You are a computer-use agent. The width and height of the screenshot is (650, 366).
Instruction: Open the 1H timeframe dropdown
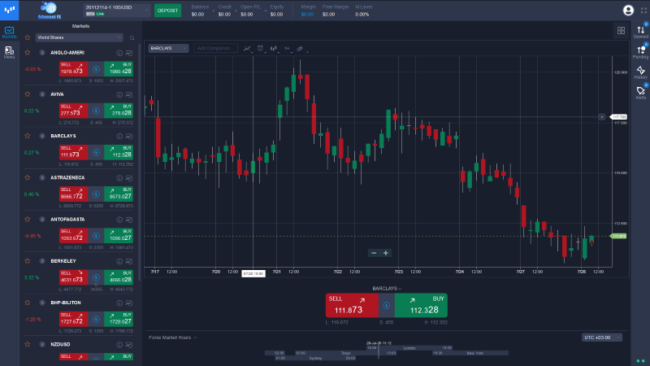click(287, 48)
